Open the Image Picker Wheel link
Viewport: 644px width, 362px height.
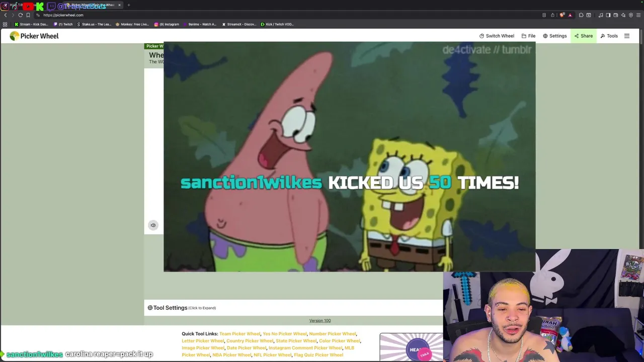(203, 348)
